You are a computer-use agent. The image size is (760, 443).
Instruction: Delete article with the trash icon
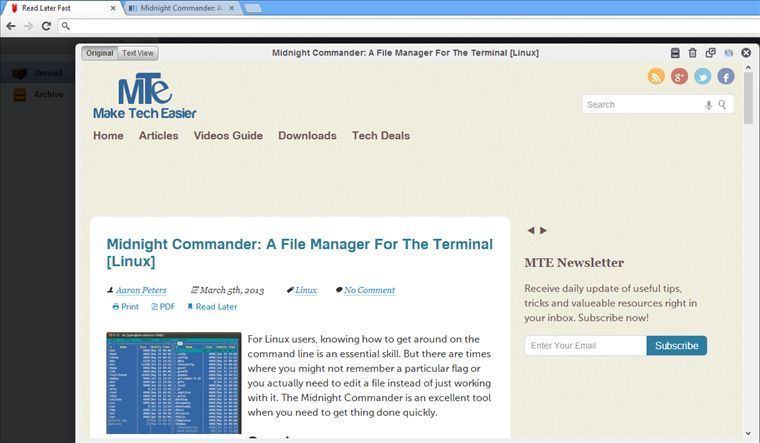[693, 53]
